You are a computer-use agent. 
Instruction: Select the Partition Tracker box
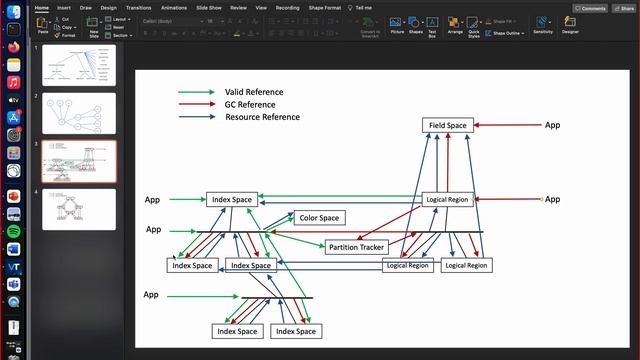pyautogui.click(x=356, y=247)
